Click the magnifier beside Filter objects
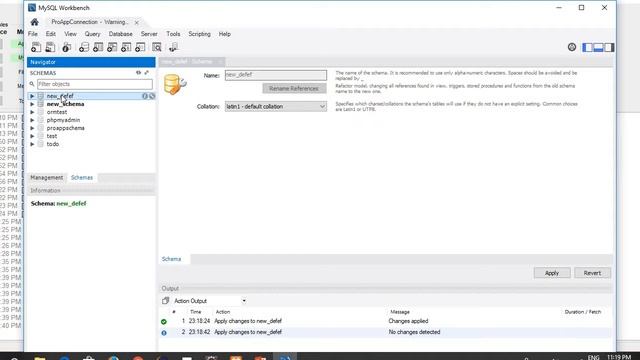The height and width of the screenshot is (360, 640). click(x=32, y=84)
